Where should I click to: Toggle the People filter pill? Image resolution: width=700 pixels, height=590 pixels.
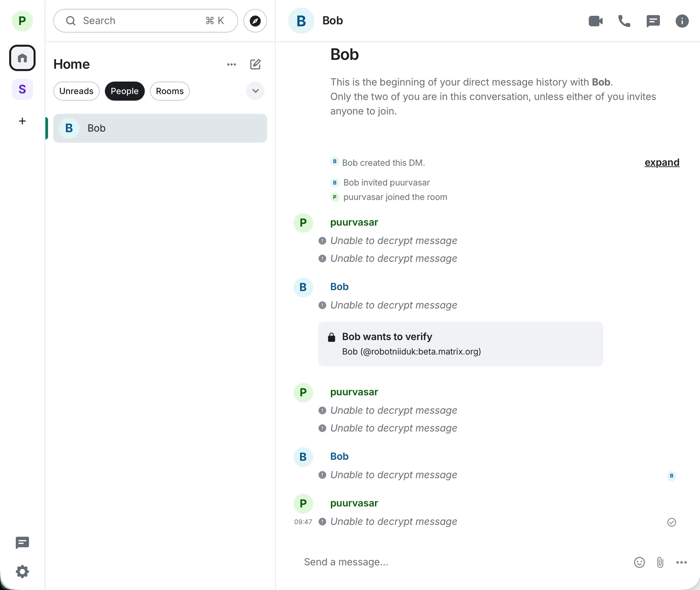point(125,91)
